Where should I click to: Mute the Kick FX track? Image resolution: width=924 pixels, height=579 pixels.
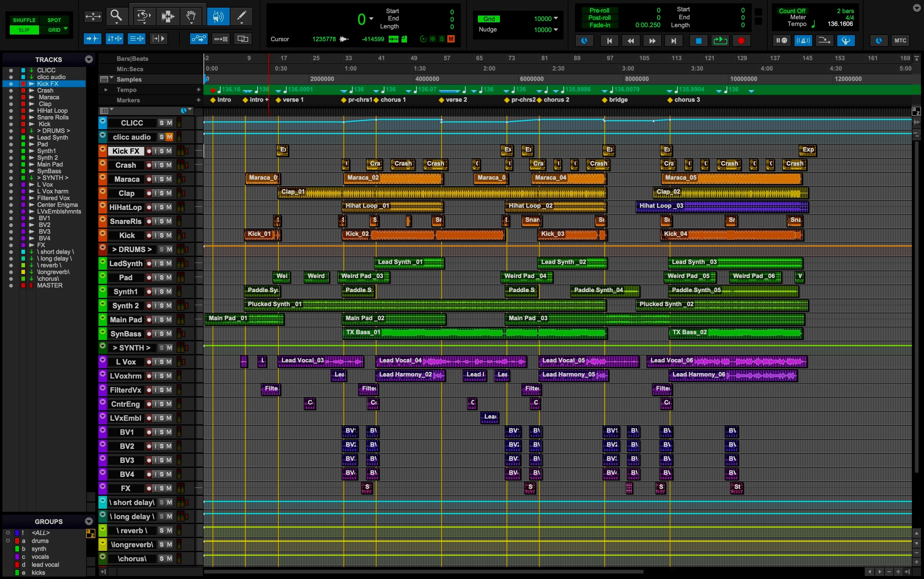(x=169, y=151)
